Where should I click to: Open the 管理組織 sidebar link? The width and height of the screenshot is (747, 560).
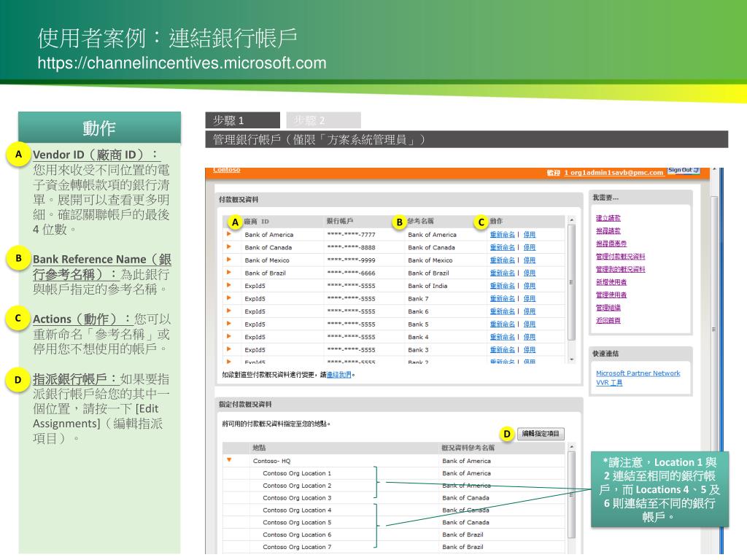pos(608,308)
